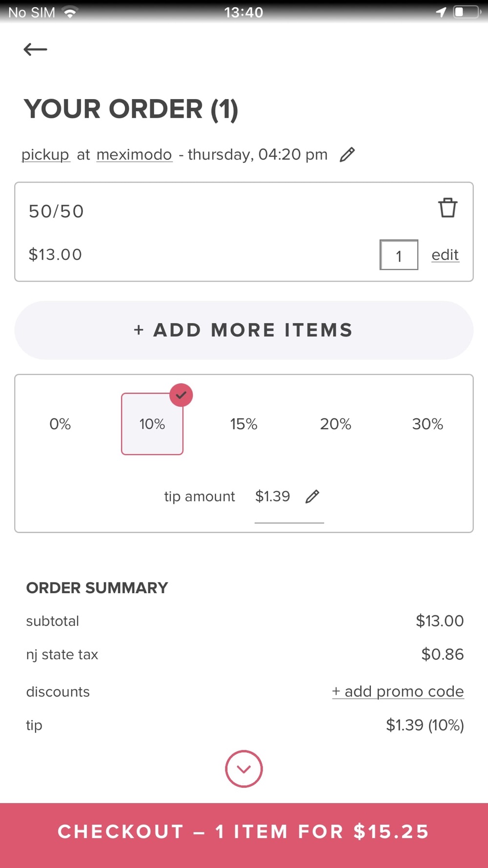
Task: Select the 0% tip option
Action: click(60, 424)
